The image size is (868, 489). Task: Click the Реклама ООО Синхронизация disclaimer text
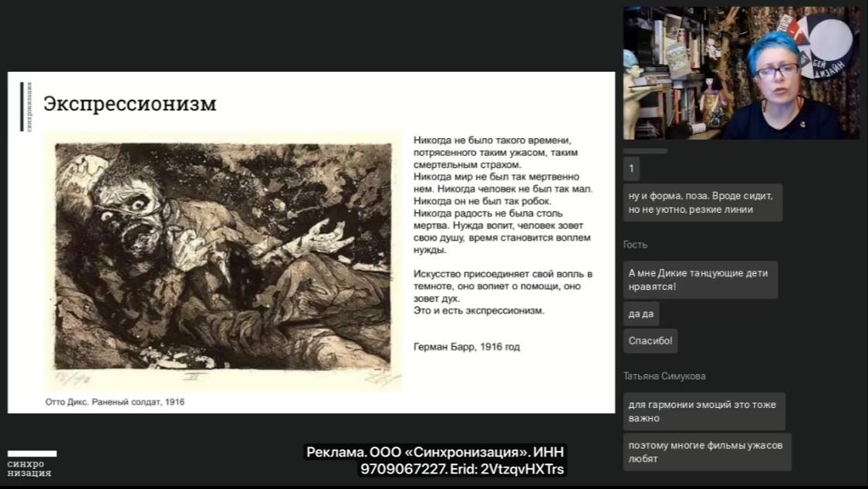[436, 452]
